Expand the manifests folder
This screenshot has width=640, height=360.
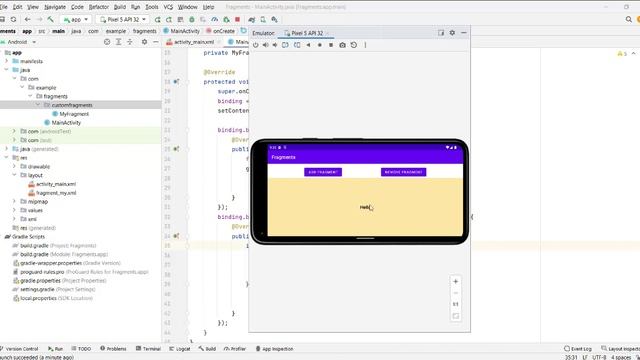(7, 61)
